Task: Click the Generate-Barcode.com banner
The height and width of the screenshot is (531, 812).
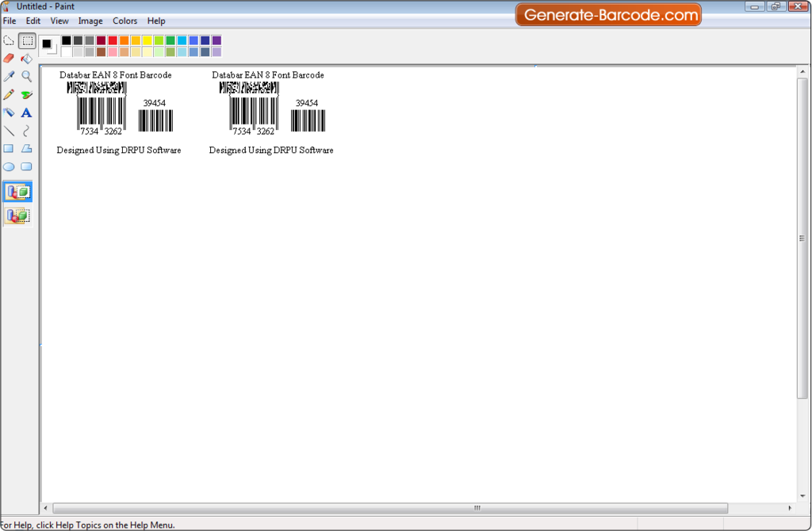Action: point(608,13)
